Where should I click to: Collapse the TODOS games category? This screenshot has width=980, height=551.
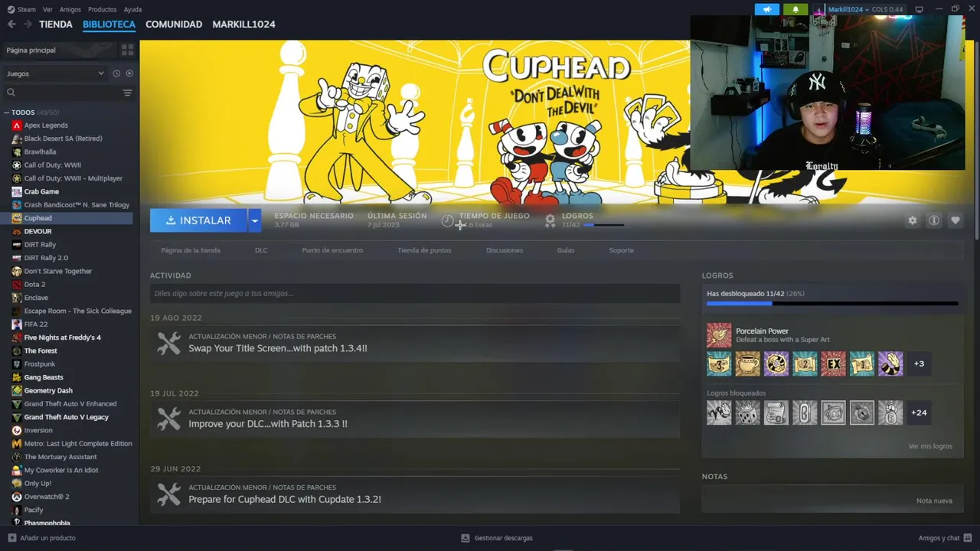click(6, 112)
